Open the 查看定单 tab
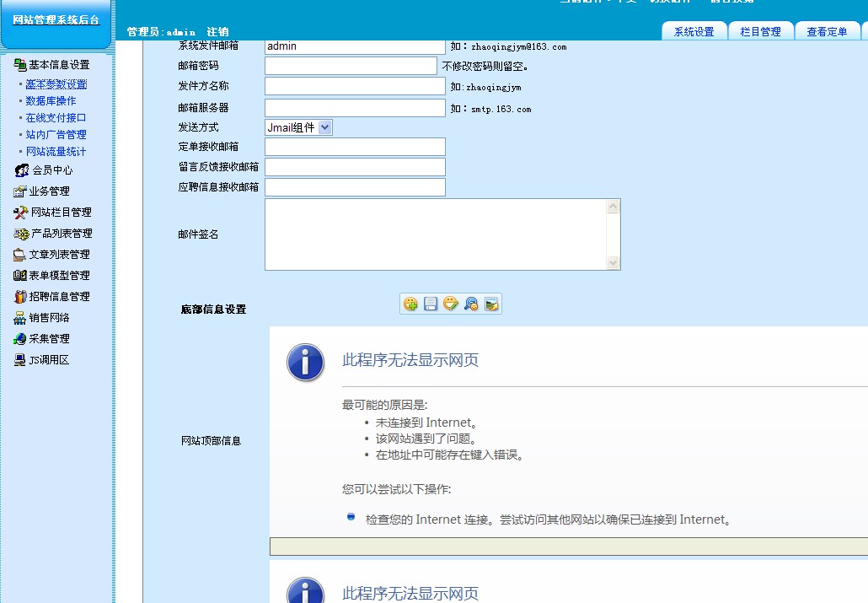The height and width of the screenshot is (603, 868). point(827,32)
